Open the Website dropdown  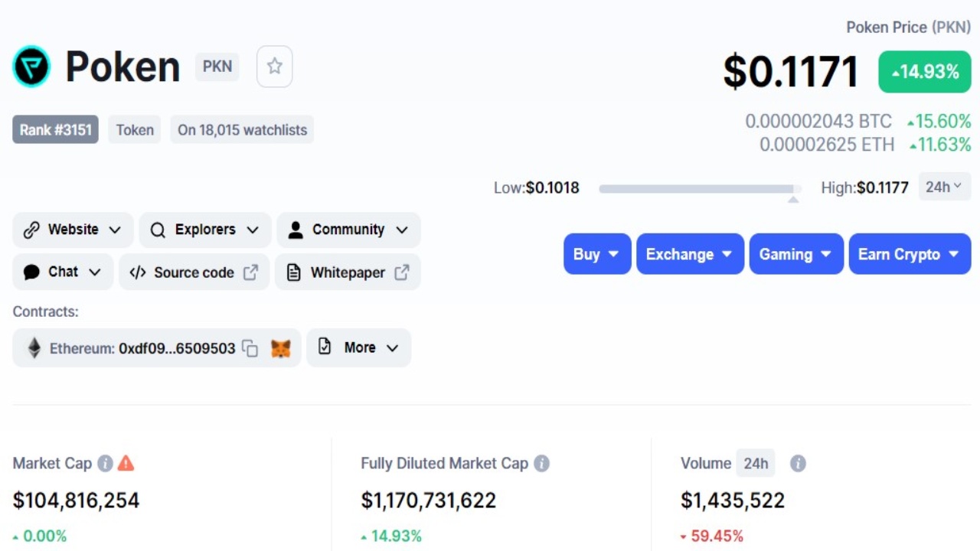[x=73, y=230]
